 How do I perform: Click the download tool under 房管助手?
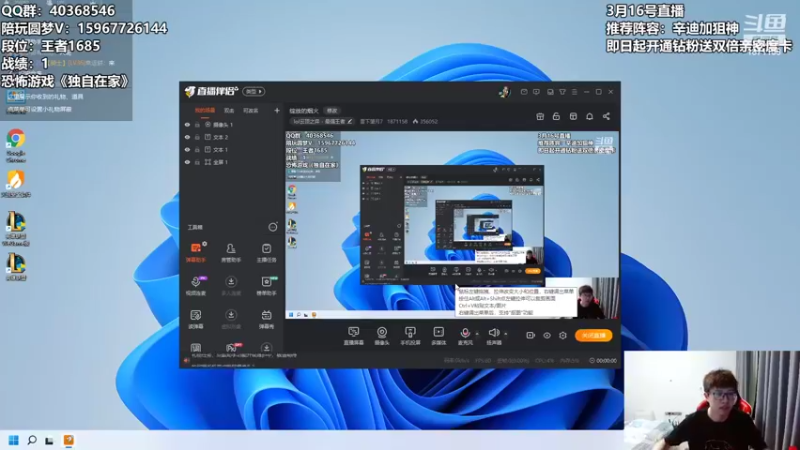coord(231,286)
